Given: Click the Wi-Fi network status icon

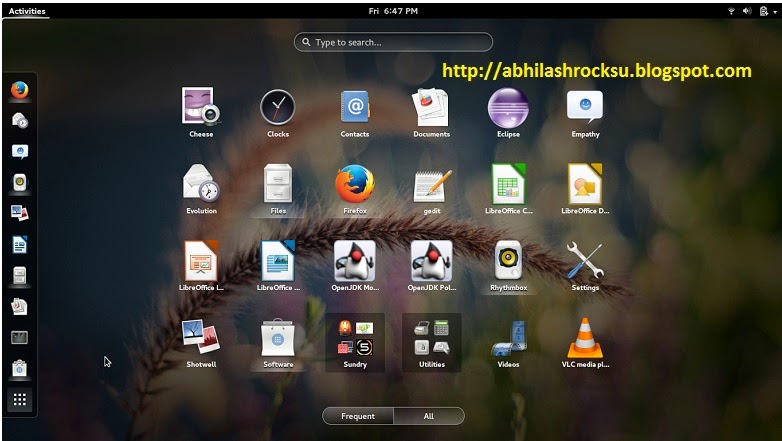Looking at the screenshot, I should (731, 11).
